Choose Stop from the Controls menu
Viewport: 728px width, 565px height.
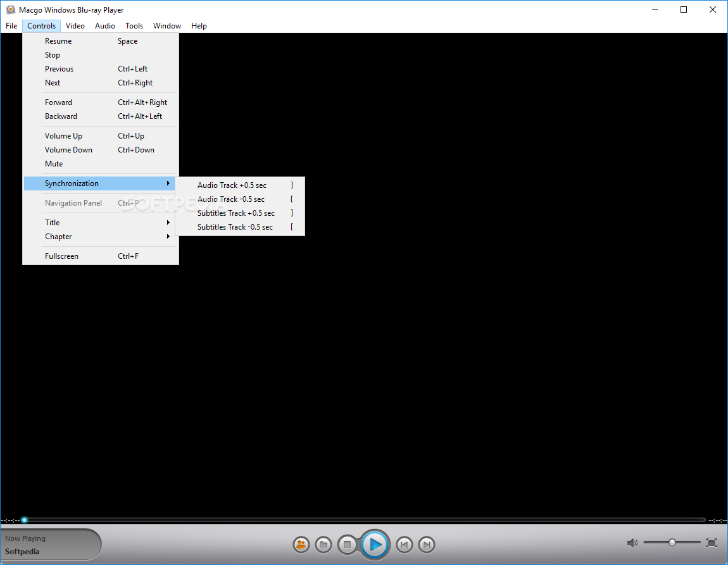tap(100, 55)
